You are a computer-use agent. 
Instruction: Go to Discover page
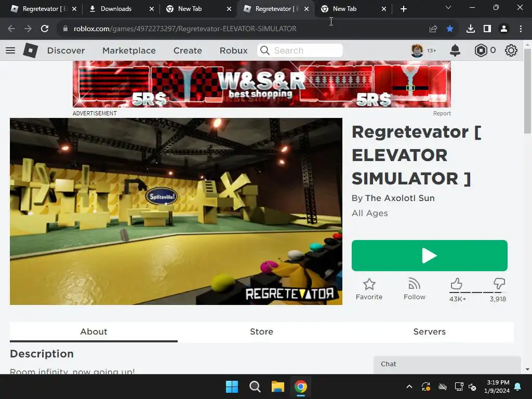coord(66,50)
